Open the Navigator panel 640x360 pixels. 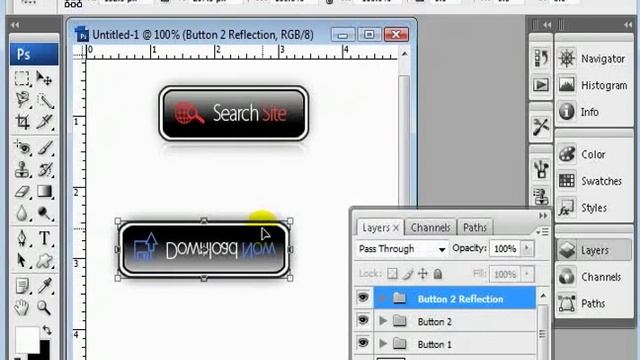[593, 59]
